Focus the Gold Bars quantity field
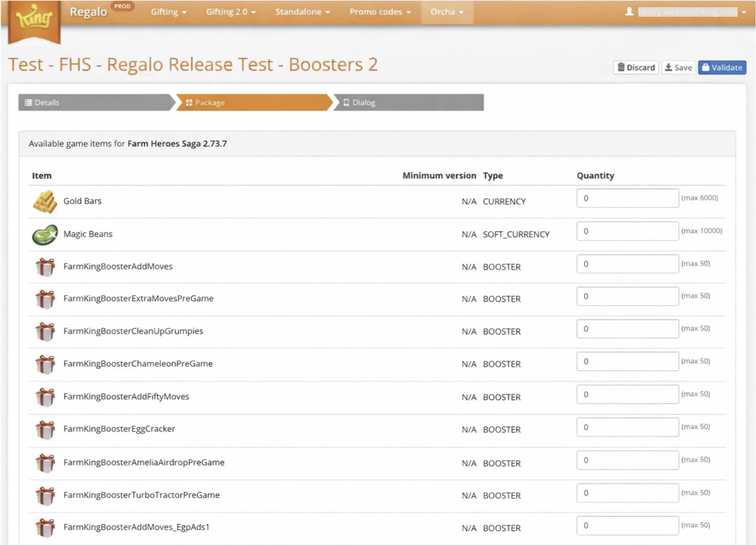 tap(627, 198)
